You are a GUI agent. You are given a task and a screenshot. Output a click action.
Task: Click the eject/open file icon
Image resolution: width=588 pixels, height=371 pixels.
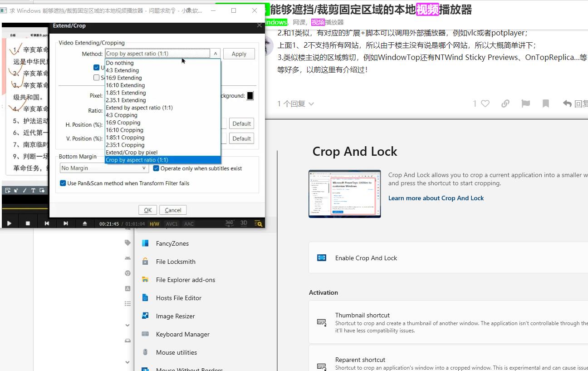tap(84, 223)
